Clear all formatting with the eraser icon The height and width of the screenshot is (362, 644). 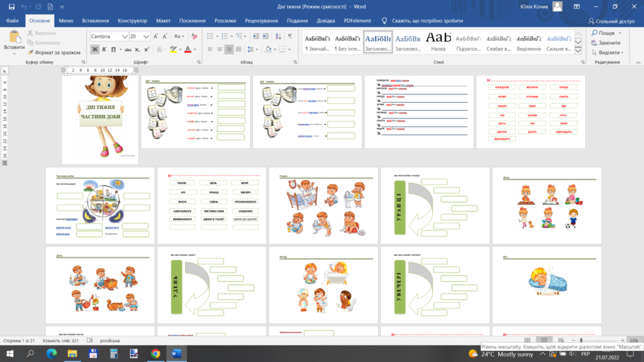point(195,36)
